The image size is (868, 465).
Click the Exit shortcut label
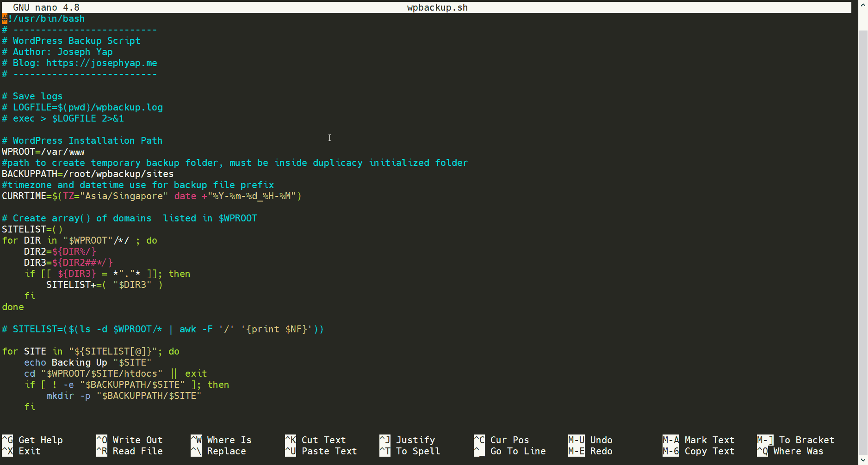[x=29, y=451]
